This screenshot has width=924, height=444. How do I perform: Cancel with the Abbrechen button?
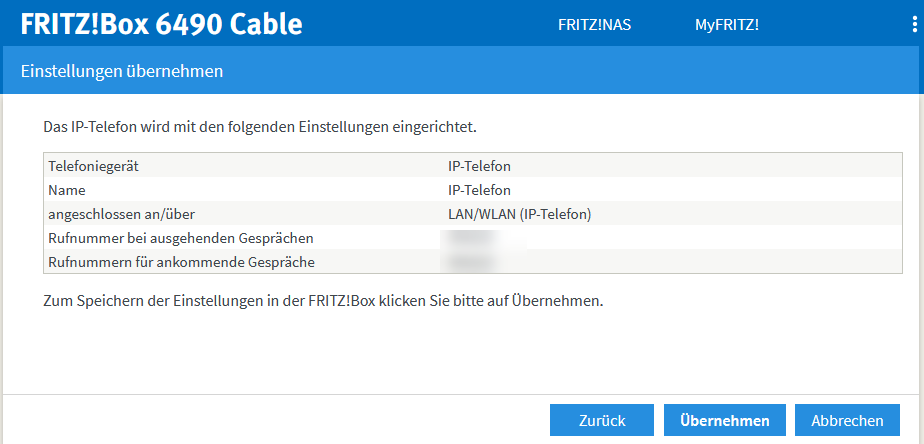(x=847, y=421)
